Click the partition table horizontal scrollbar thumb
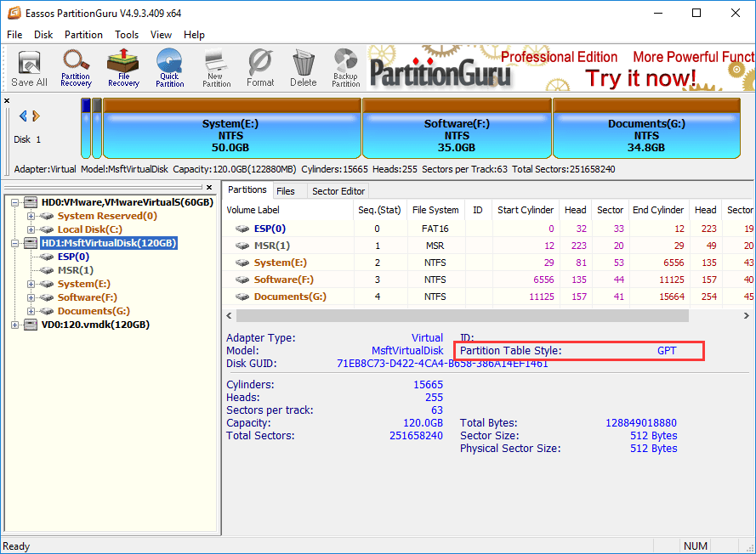Viewport: 756px width, 554px height. coord(463,316)
